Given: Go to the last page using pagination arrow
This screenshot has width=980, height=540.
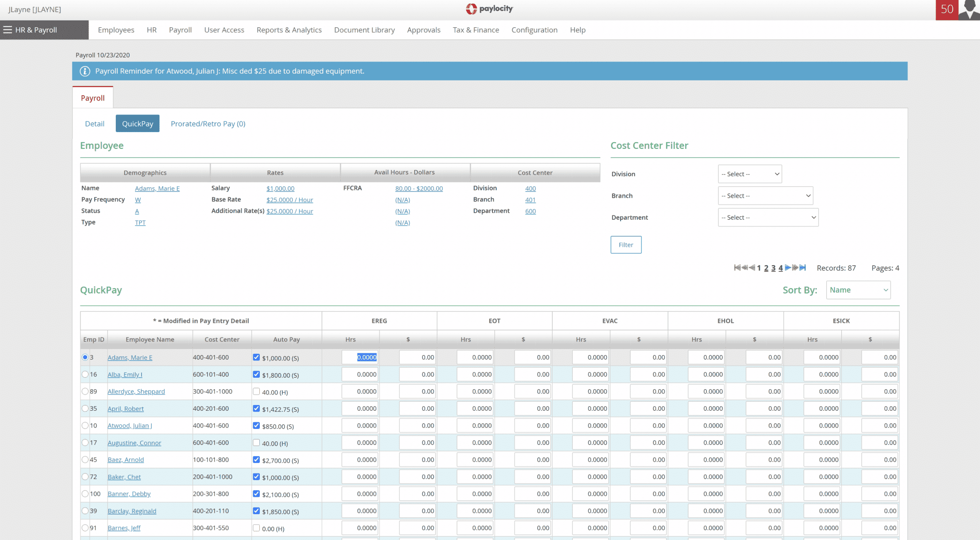Looking at the screenshot, I should point(803,268).
